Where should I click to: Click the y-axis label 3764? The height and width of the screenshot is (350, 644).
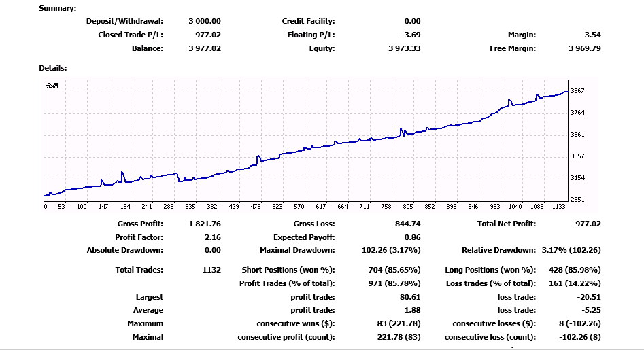pos(577,113)
